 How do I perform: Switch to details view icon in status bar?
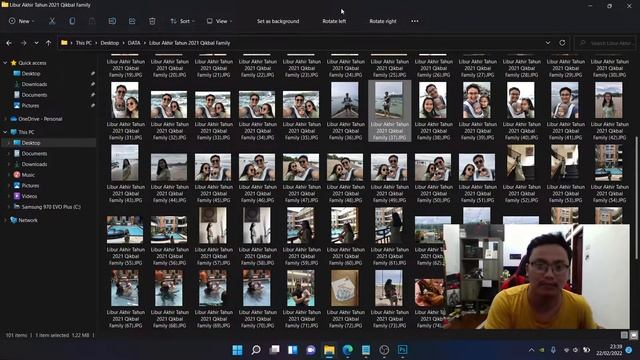tap(624, 335)
